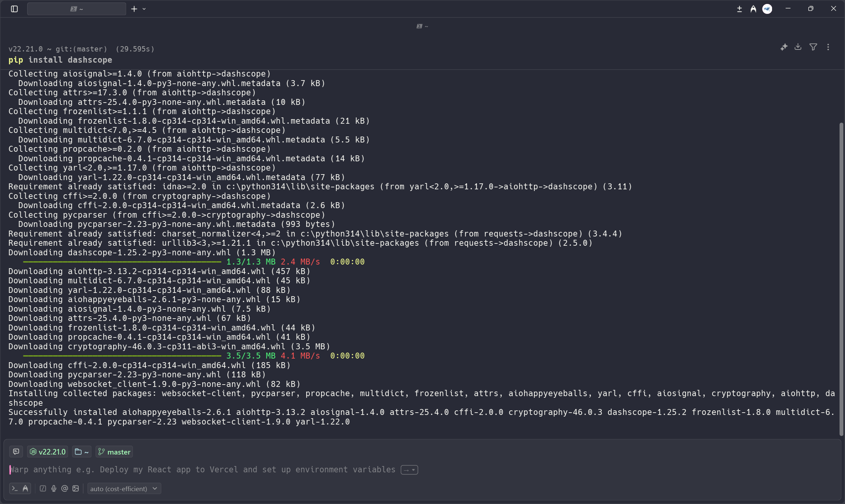Click 'Downloading multidict-6.7.0-cp314-cp314-win_amd64.whl.metadata' line
The image size is (845, 504).
pyautogui.click(x=194, y=140)
